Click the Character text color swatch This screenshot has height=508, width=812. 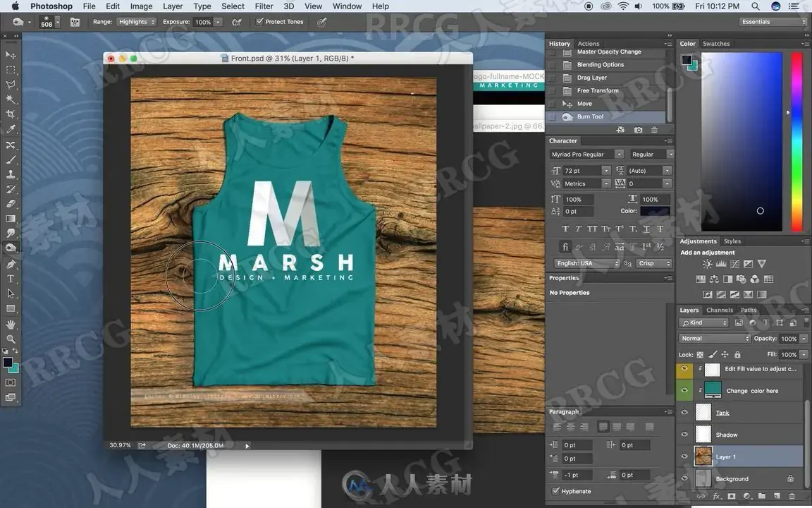[x=655, y=211]
